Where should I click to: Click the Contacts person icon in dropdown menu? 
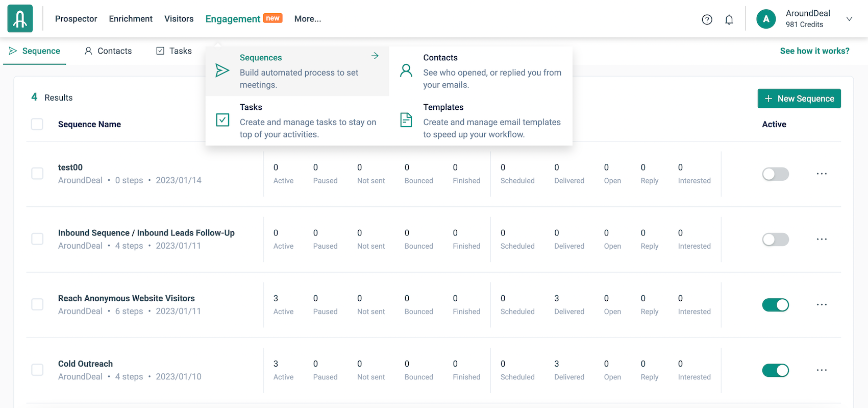pos(406,70)
